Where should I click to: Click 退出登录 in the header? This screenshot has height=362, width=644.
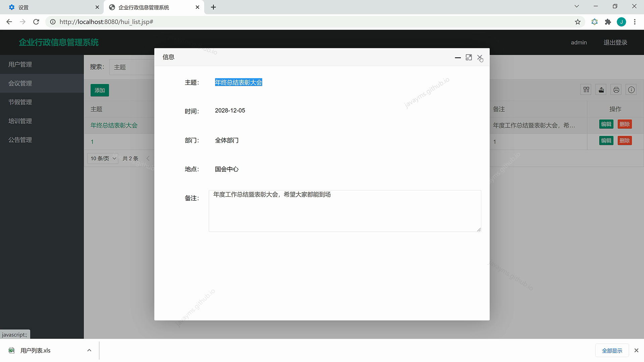615,43
